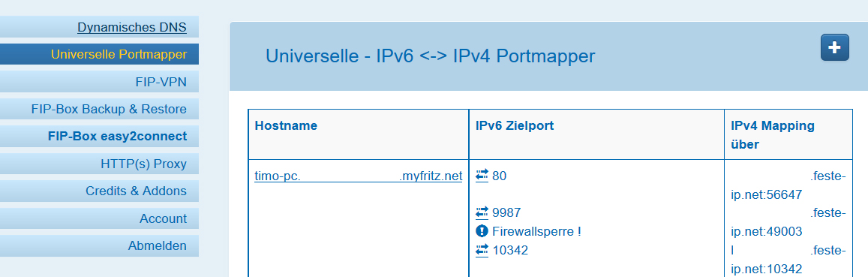The image size is (868, 277).
Task: Select Universelle Portmapper in sidebar
Action: click(x=99, y=54)
